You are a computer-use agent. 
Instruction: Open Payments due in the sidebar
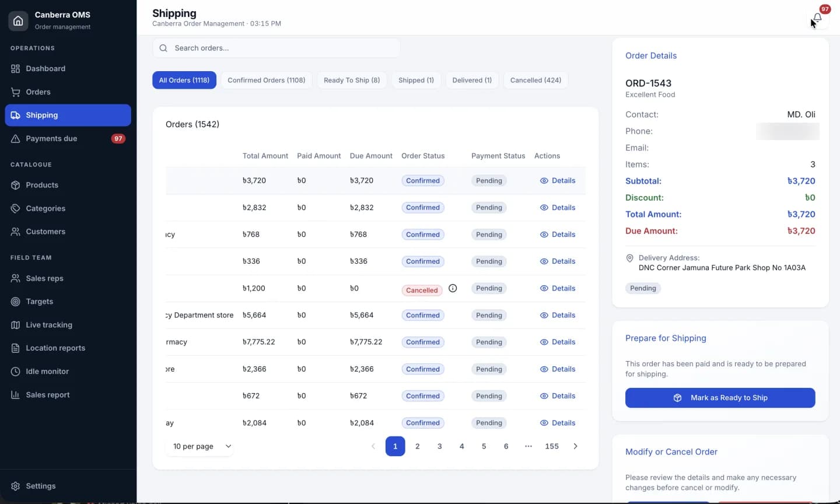point(68,139)
